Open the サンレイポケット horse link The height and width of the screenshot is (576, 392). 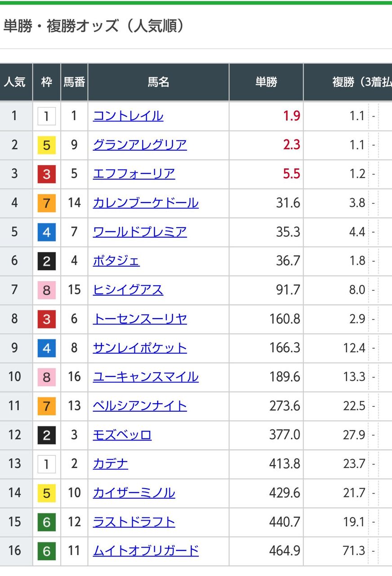point(140,348)
